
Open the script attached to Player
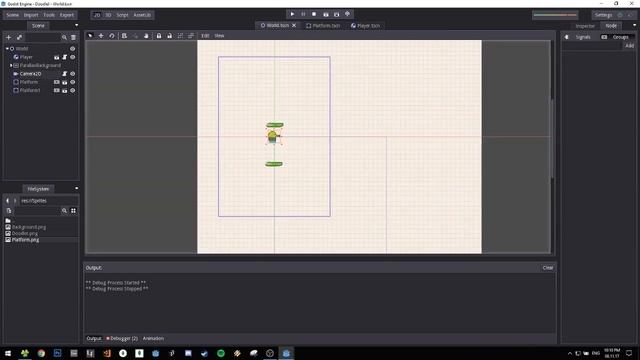tap(64, 57)
